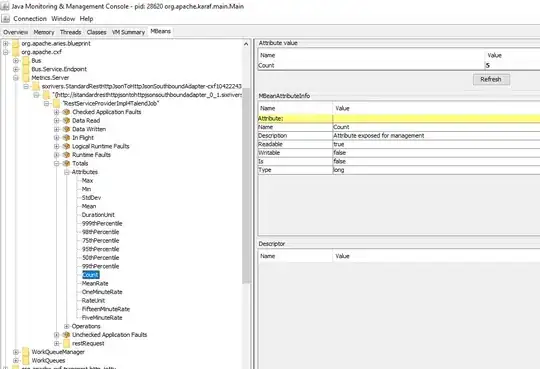540x369 pixels.
Task: Click the highlighted 'Attribute:' row
Action: (399, 119)
